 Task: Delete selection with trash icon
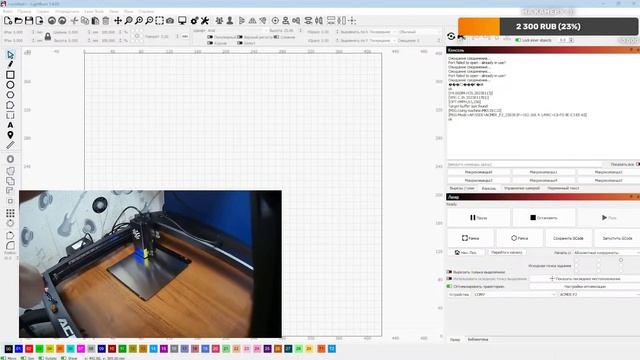(106, 20)
